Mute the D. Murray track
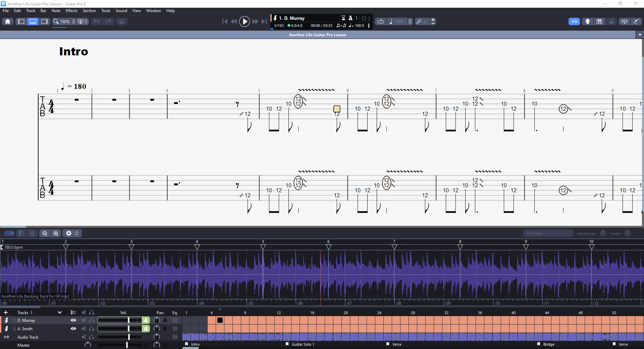The image size is (644, 349). [84, 320]
